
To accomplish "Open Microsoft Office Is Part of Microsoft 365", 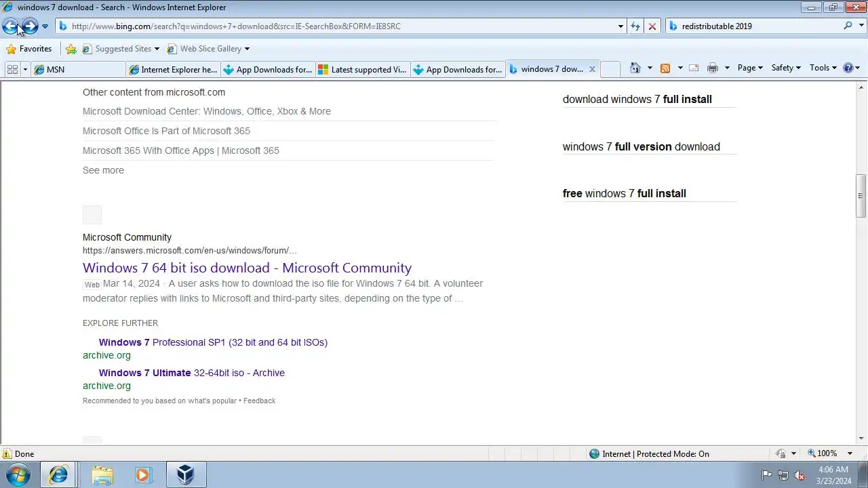I will pyautogui.click(x=166, y=131).
